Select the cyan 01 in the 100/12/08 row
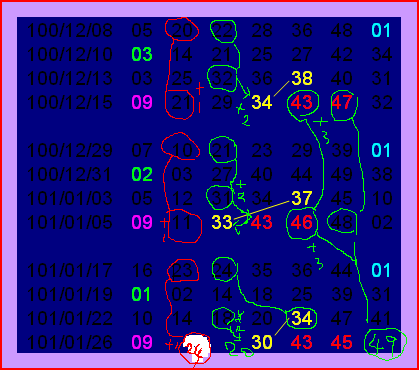This screenshot has height=370, width=419. tap(381, 30)
